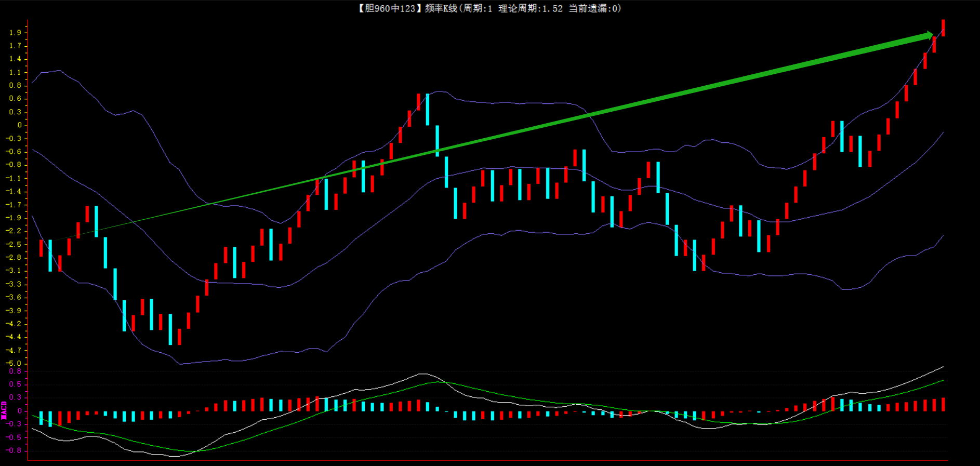Click the magenta 0.3 MACD axis label
Screen dimensions: 980x466
pos(15,397)
